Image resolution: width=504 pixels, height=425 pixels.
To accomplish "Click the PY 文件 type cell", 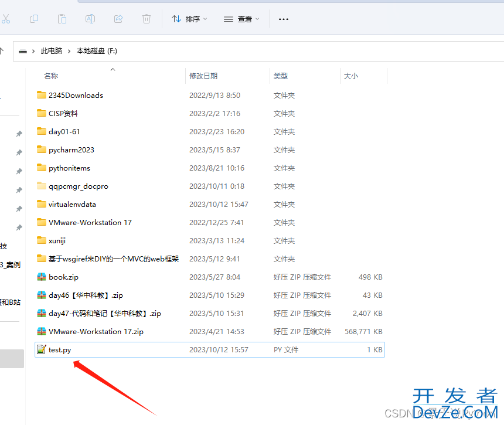I will 286,350.
